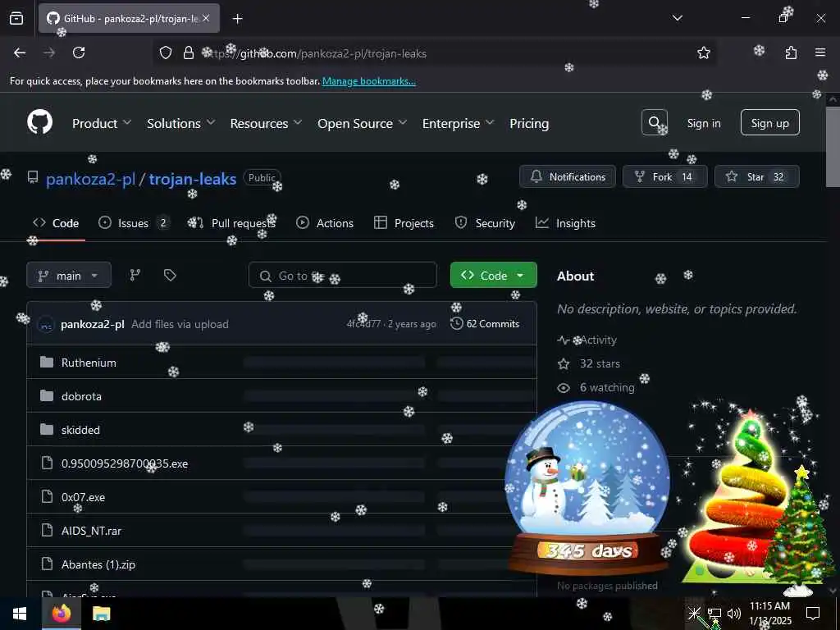
Task: Click the page vertical scrollbar thumb
Action: (832, 146)
